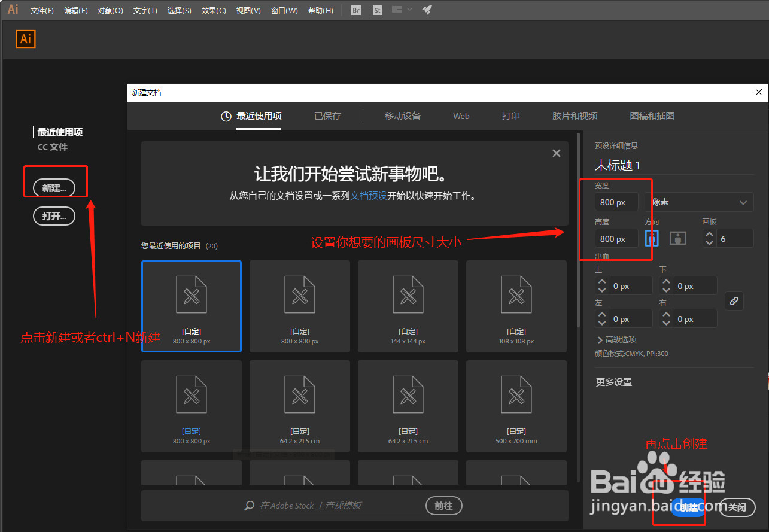Open the 效果(C) menu

(214, 11)
